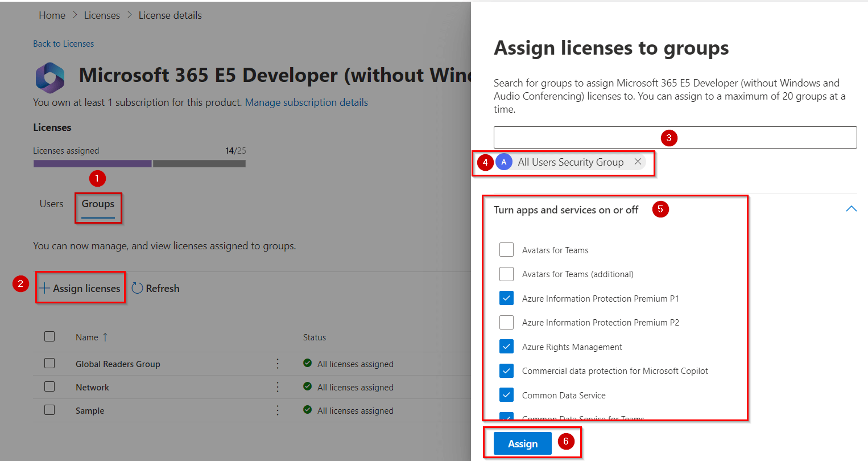Click the Microsoft 365 E5 Developer product logo
Viewport: 868px width, 461px height.
(50, 77)
